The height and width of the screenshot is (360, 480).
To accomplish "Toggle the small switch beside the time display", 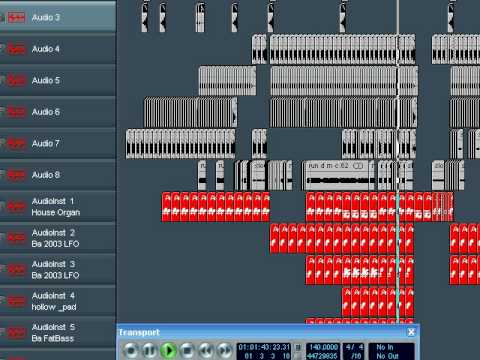I will [x=298, y=348].
